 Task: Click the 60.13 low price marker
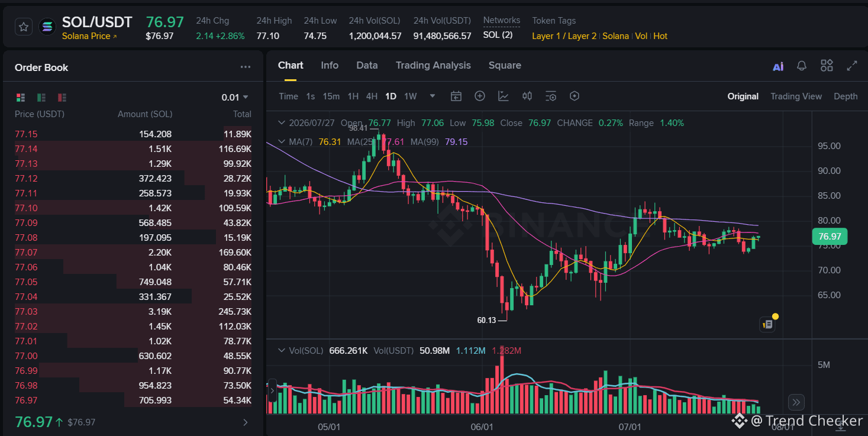click(x=486, y=320)
